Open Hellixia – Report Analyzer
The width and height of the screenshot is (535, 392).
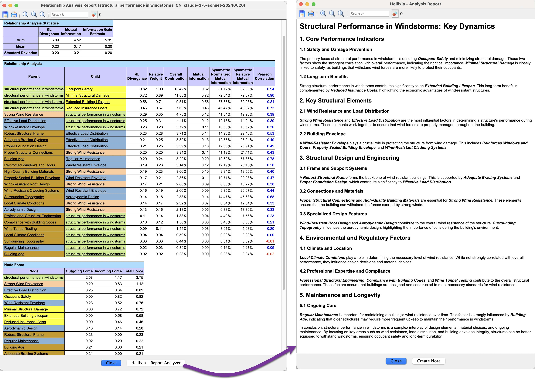[156, 363]
